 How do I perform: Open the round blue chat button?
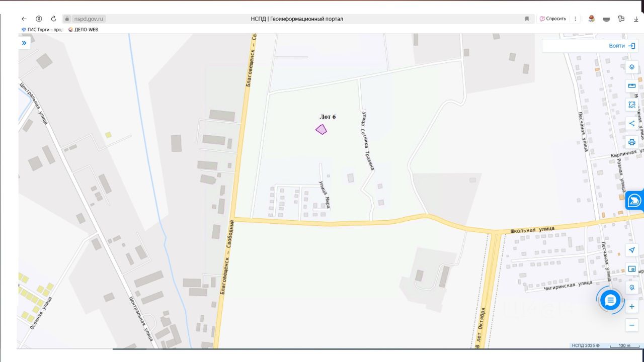pos(610,301)
